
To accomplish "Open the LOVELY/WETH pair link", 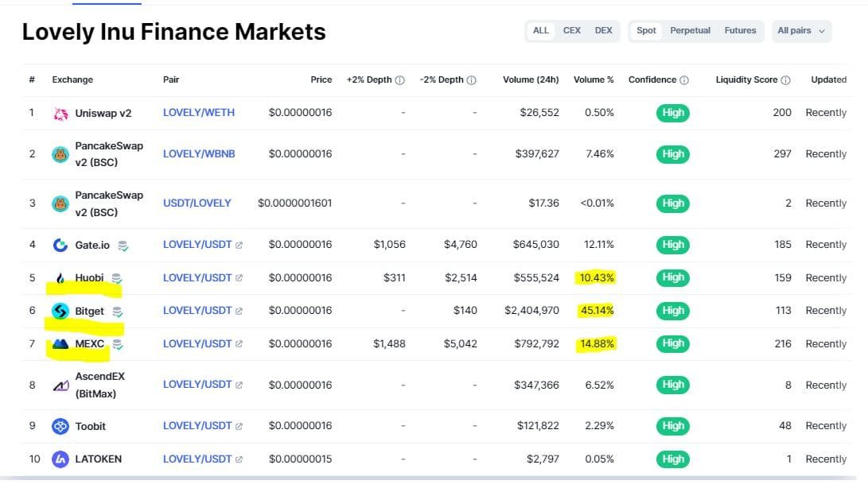I will coord(197,112).
